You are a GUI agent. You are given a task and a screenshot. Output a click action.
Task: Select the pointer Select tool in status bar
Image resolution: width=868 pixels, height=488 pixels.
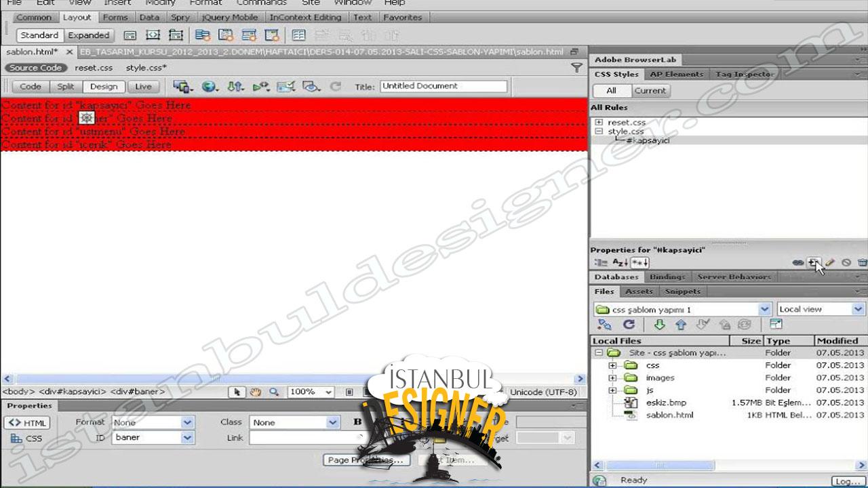[x=237, y=392]
